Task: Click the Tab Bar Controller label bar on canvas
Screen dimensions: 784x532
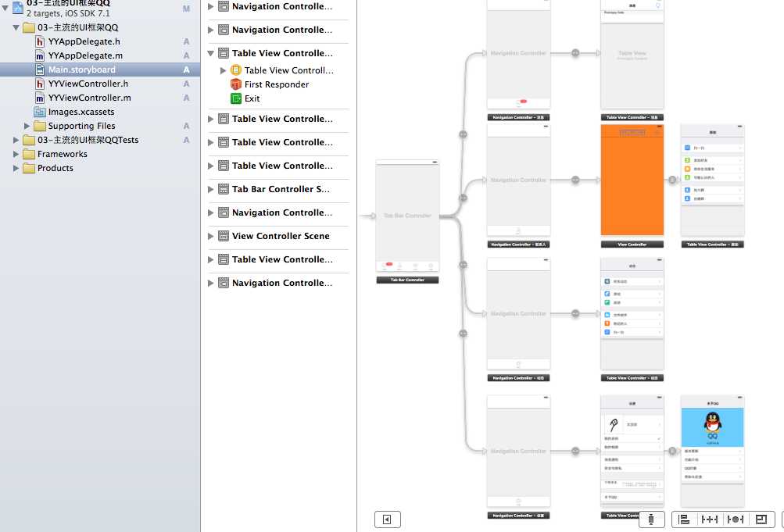Action: point(407,280)
